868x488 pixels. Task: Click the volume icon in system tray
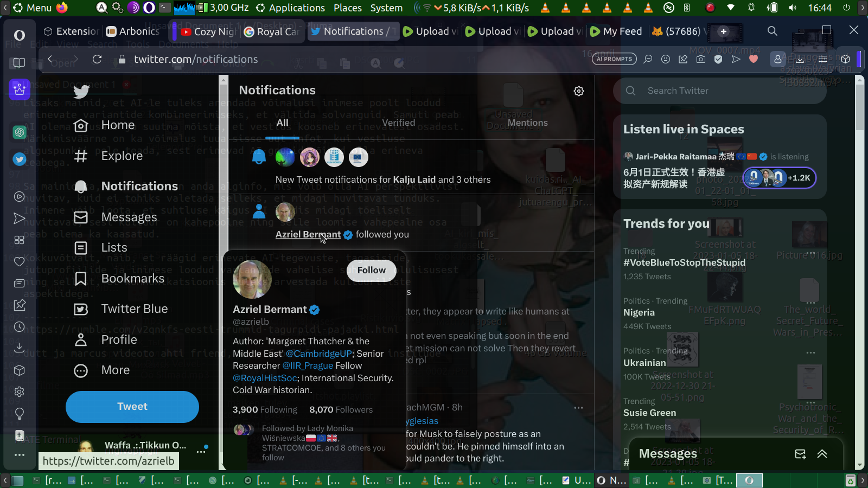point(793,8)
